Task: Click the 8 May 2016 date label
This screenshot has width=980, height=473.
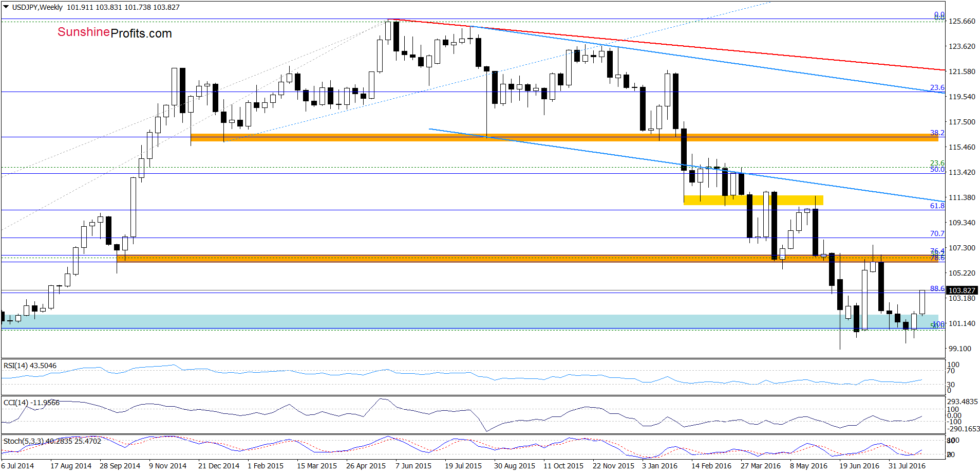Action: tap(809, 466)
